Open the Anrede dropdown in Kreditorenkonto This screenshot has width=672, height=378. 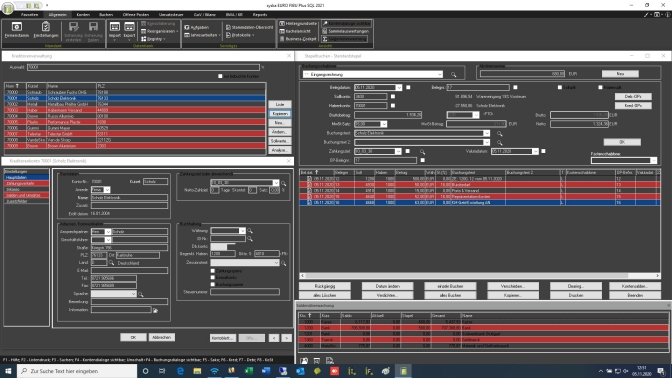107,190
